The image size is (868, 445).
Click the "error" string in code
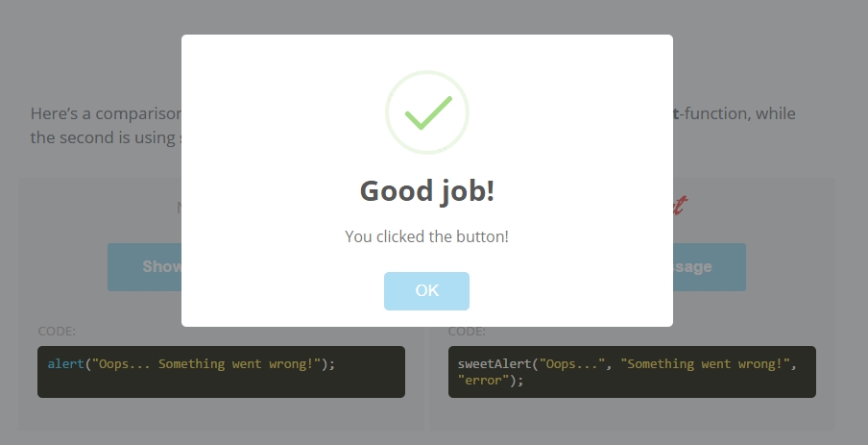pos(481,381)
